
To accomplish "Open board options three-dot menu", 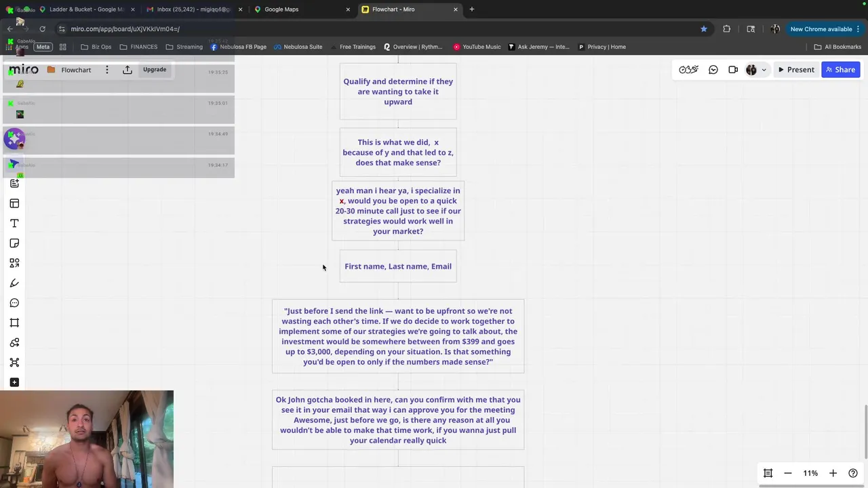I will pyautogui.click(x=106, y=70).
